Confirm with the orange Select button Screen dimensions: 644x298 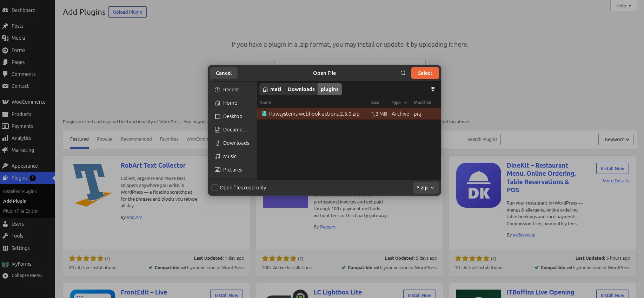click(x=425, y=73)
